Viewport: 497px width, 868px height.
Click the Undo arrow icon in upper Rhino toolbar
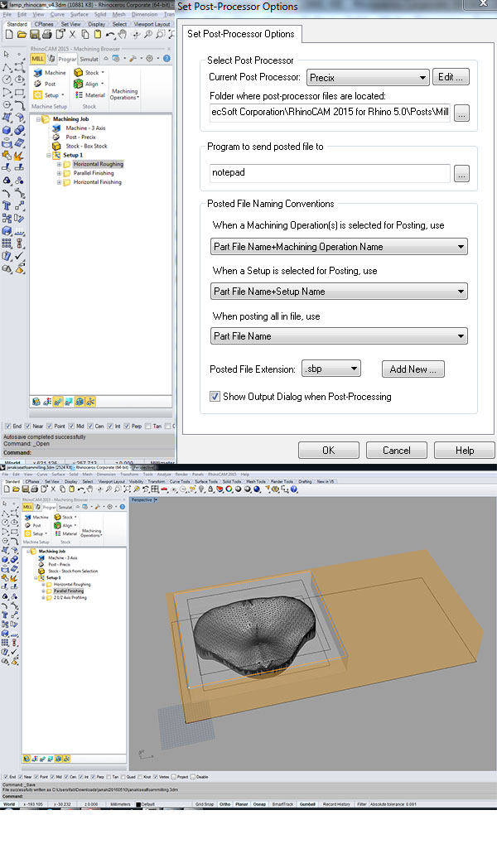pyautogui.click(x=109, y=34)
